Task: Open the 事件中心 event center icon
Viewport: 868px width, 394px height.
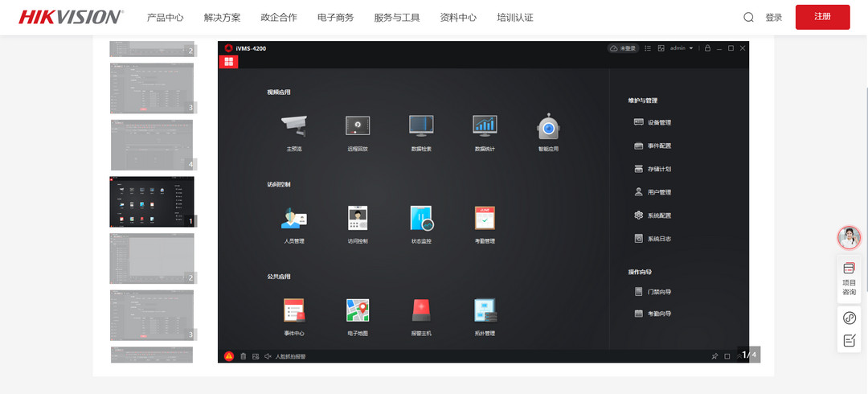Action: 294,310
